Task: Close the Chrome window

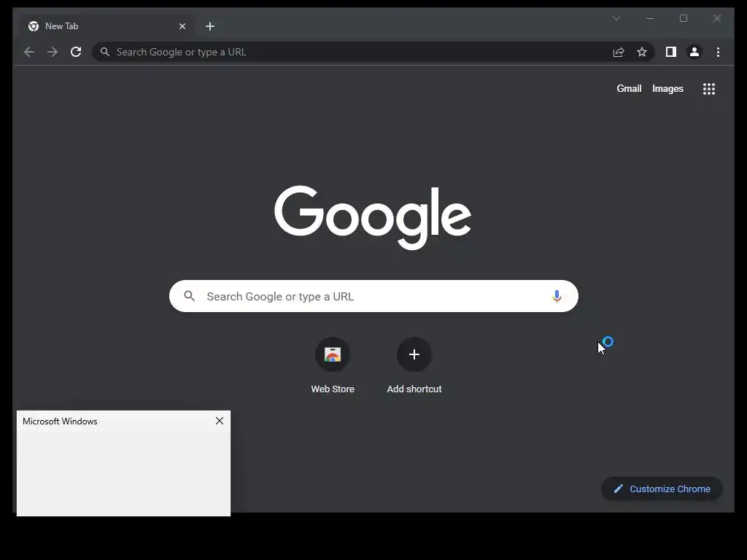Action: point(716,18)
